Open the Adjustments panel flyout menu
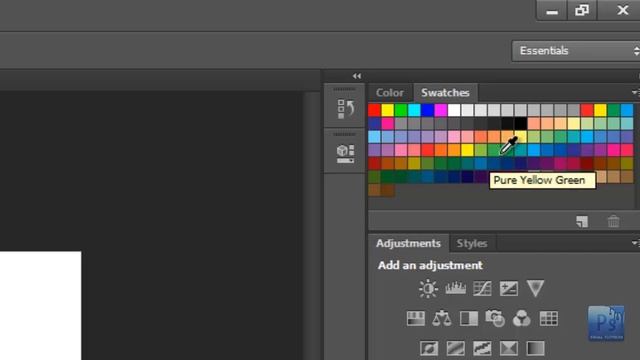640x360 pixels. (x=635, y=243)
